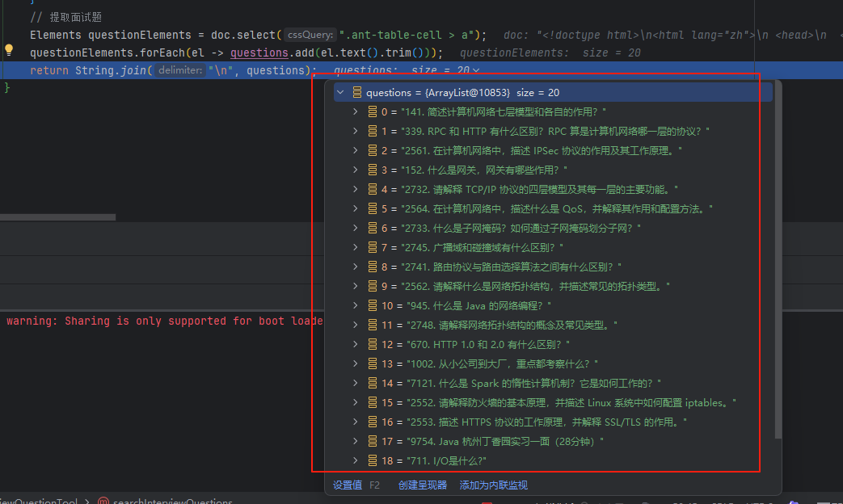Click the 设置值 link
Screen dimensions: 843x504
348,485
